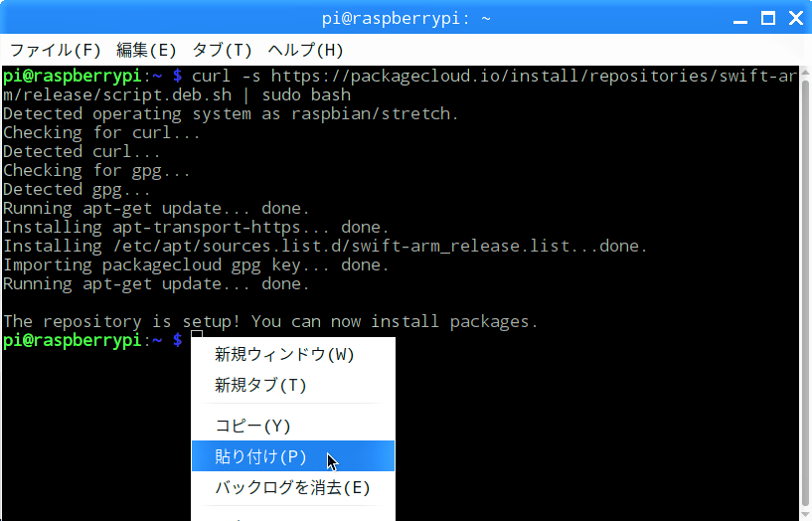Select バックログを消去(E) to clear scrollback
The height and width of the screenshot is (521, 812).
[x=292, y=487]
